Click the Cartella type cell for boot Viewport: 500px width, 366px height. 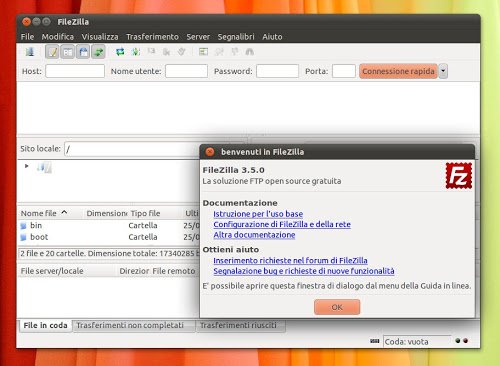(x=143, y=237)
